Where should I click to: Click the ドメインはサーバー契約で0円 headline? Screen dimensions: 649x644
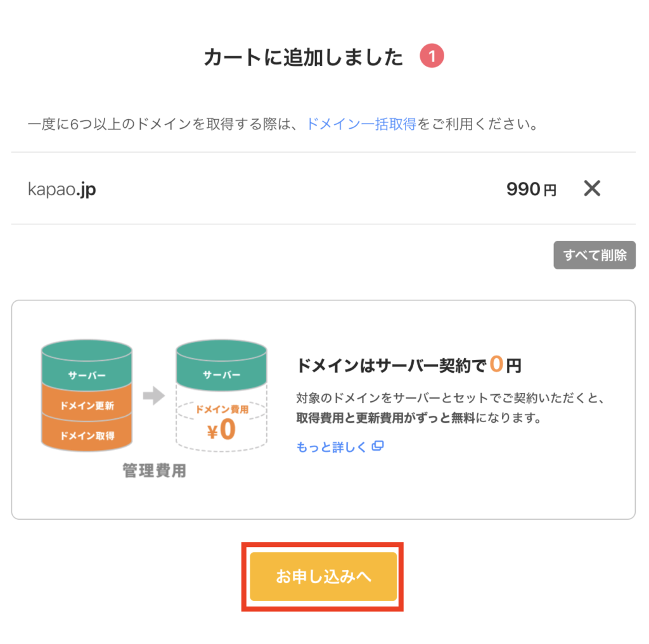click(408, 365)
